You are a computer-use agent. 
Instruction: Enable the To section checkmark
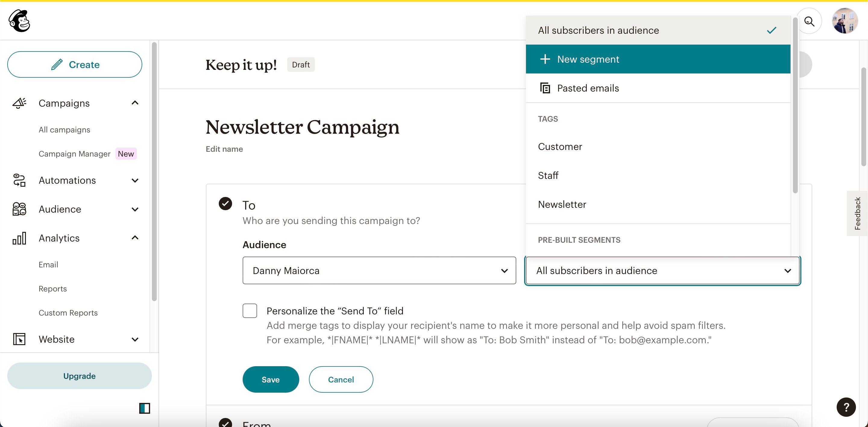[x=225, y=204]
